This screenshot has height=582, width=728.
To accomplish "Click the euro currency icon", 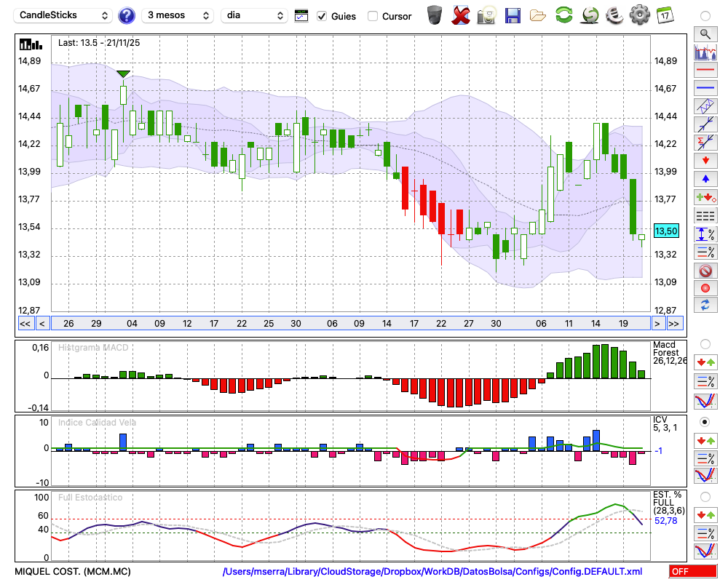I will (x=614, y=15).
